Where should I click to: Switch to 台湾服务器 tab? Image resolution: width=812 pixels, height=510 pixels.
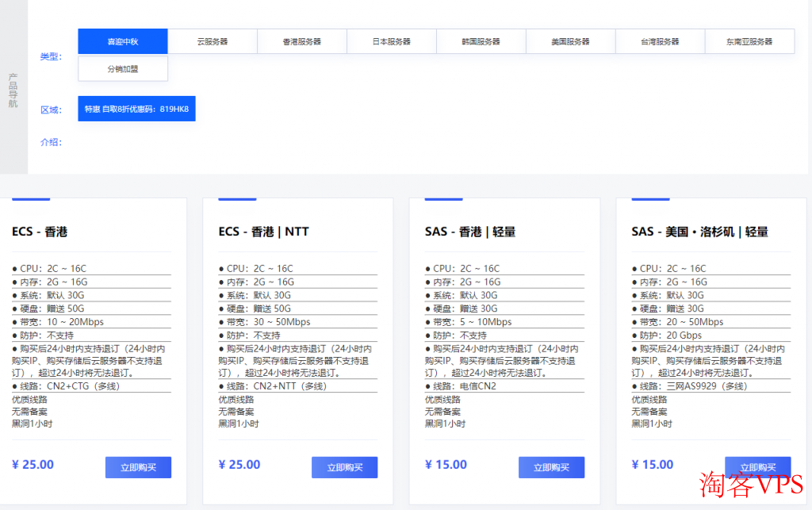coord(661,41)
